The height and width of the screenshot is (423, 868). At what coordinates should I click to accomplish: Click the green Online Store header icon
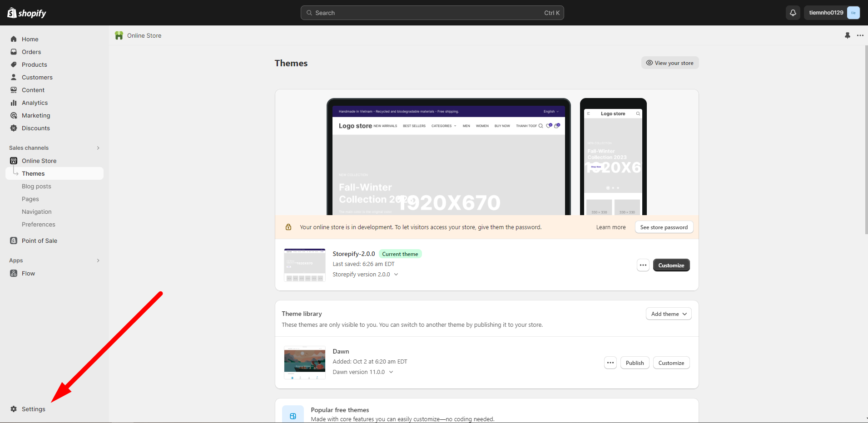(119, 35)
